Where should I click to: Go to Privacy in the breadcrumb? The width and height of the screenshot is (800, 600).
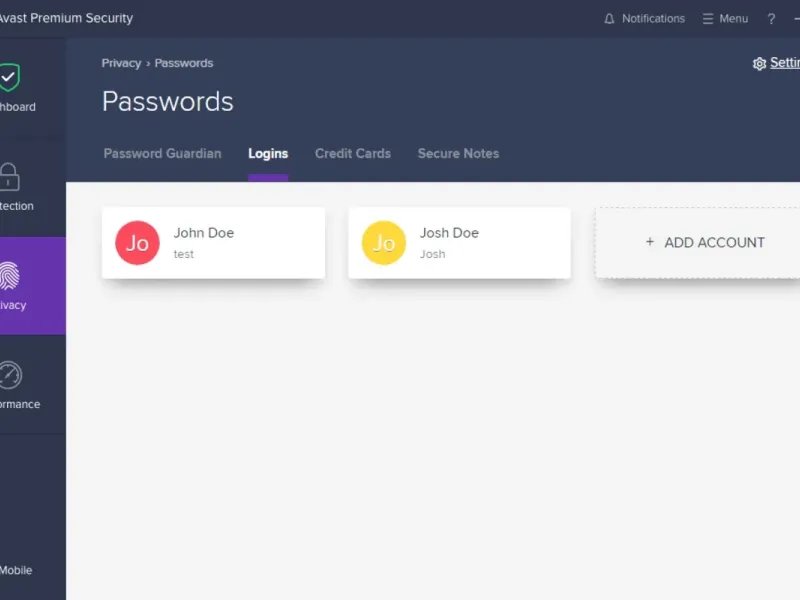(121, 63)
